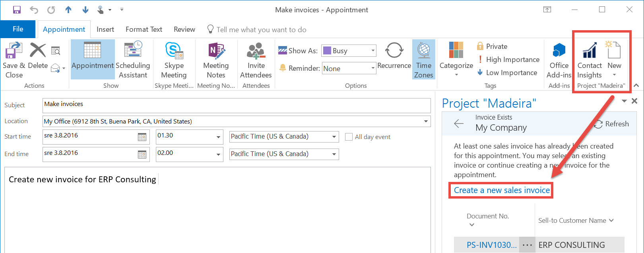
Task: Expand the start time 01.30 dropdown
Action: [218, 137]
